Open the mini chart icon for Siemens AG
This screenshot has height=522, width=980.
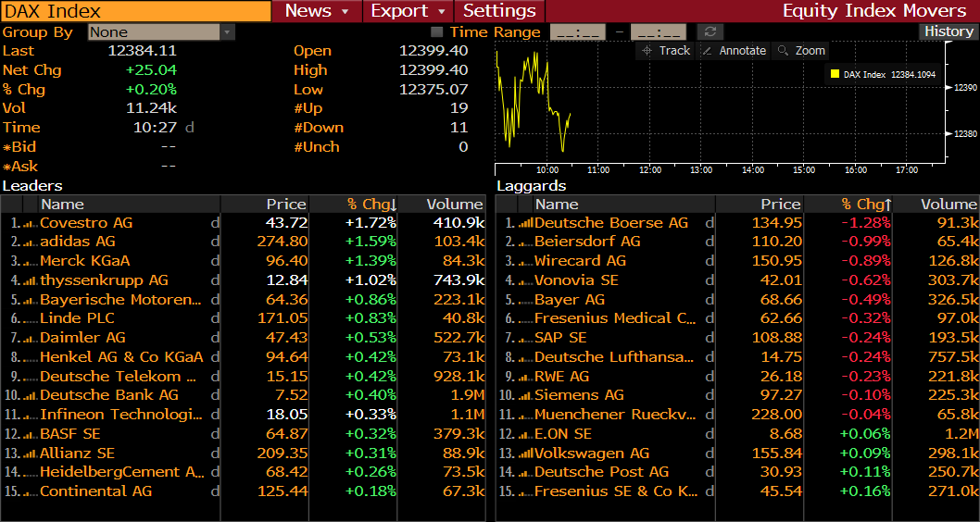click(x=525, y=396)
